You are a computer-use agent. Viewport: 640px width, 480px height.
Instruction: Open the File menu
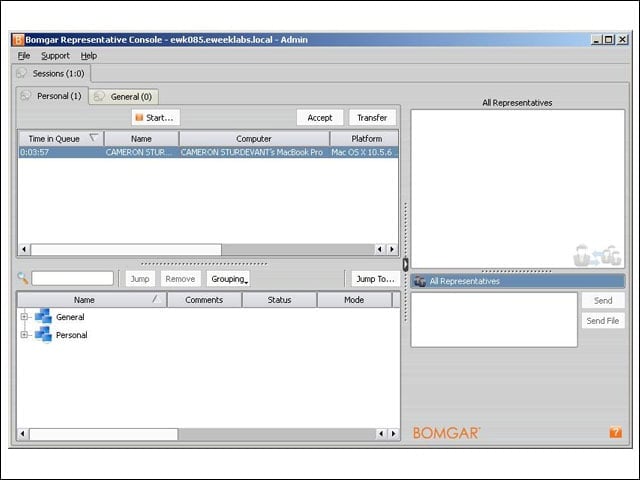tap(24, 56)
